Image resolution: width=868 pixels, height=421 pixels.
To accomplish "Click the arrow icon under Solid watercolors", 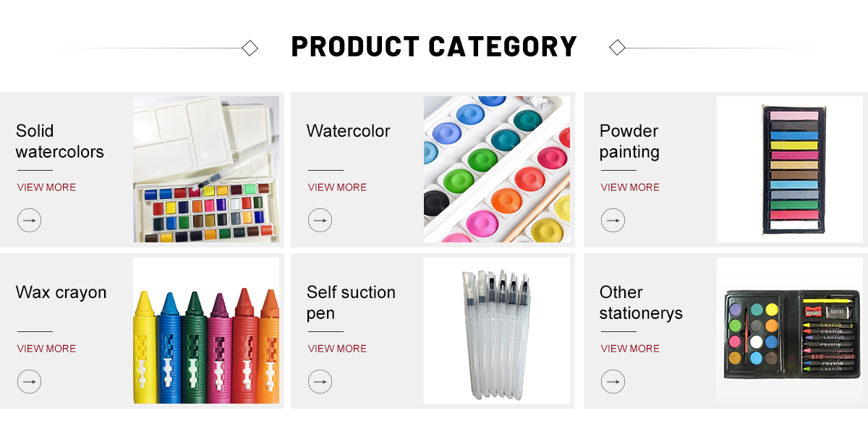I will tap(29, 220).
